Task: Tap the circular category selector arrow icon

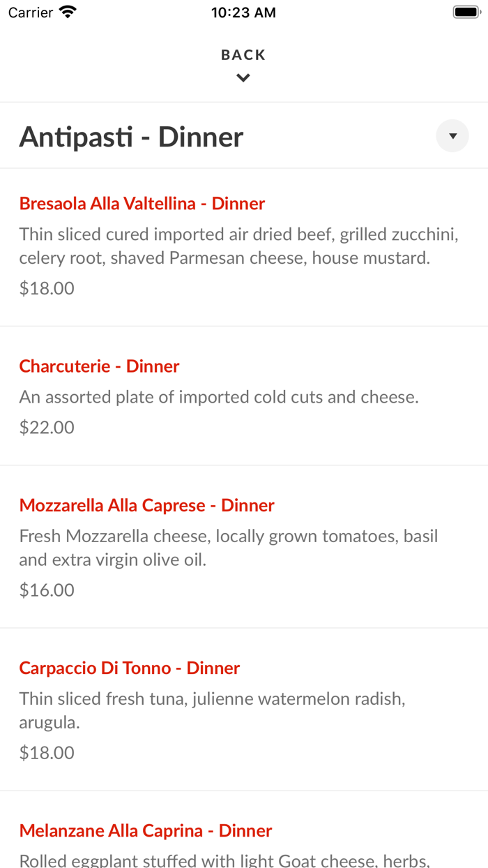Action: pyautogui.click(x=452, y=135)
